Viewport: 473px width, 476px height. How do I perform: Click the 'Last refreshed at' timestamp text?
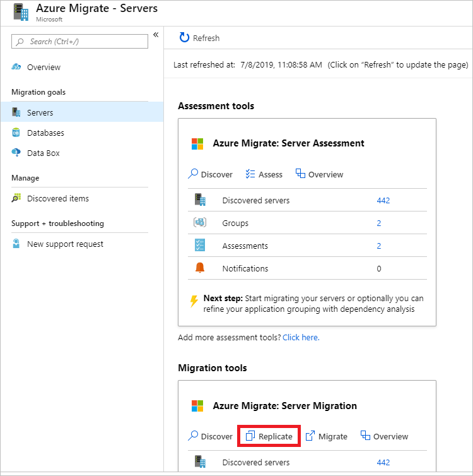(x=281, y=64)
